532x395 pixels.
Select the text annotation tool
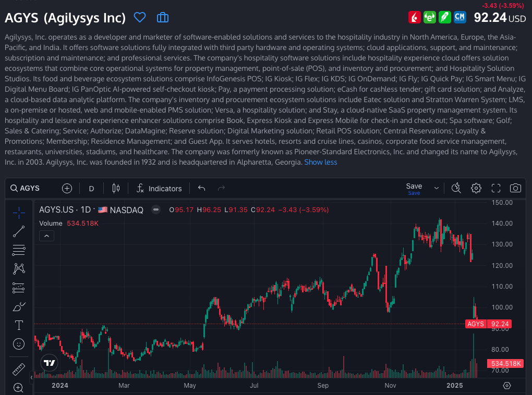click(19, 325)
